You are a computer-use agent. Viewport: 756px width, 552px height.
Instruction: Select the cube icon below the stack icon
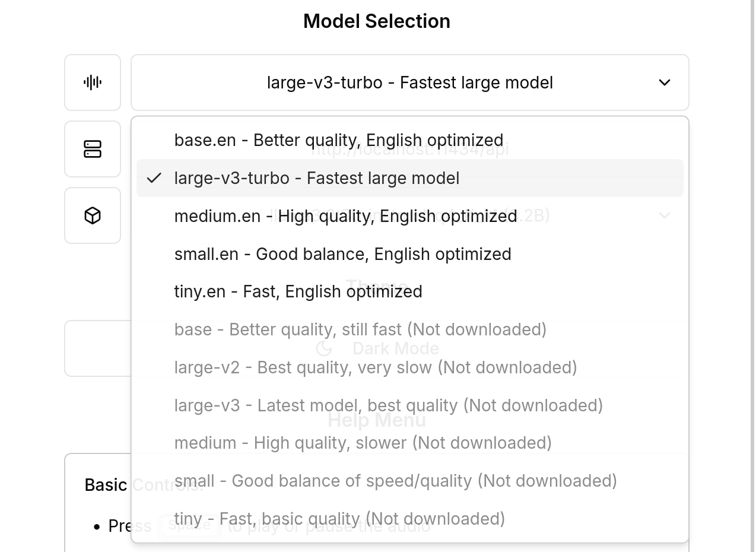[93, 215]
